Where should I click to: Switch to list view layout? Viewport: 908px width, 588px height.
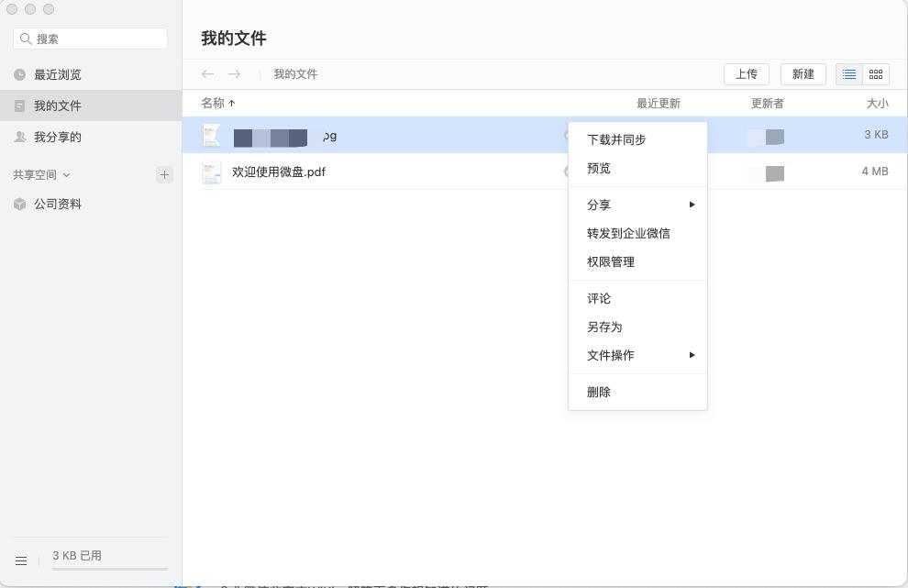[848, 74]
